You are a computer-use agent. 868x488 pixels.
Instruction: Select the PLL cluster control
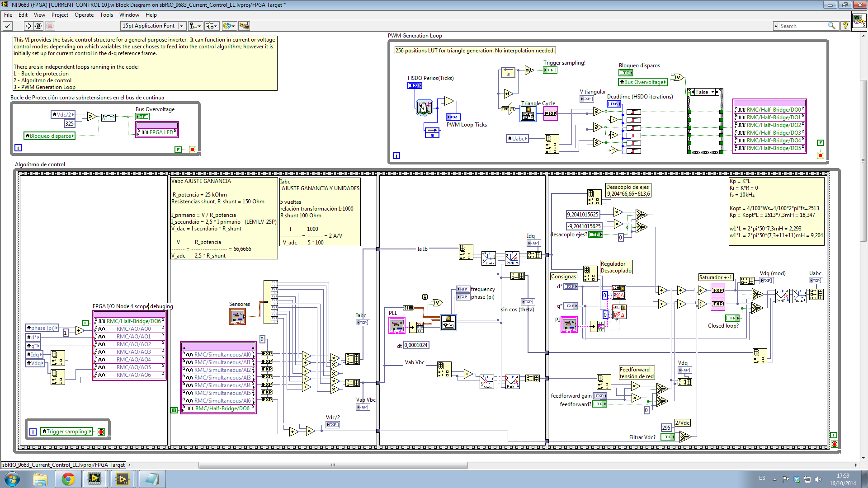point(397,325)
